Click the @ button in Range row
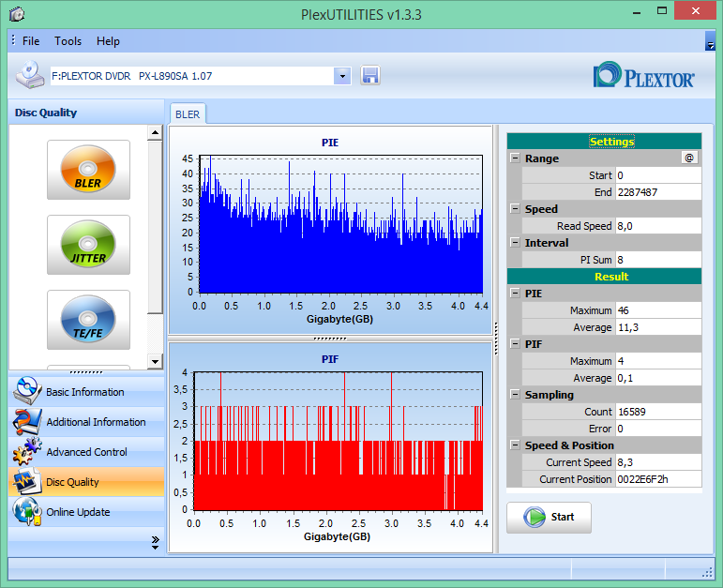 [689, 158]
